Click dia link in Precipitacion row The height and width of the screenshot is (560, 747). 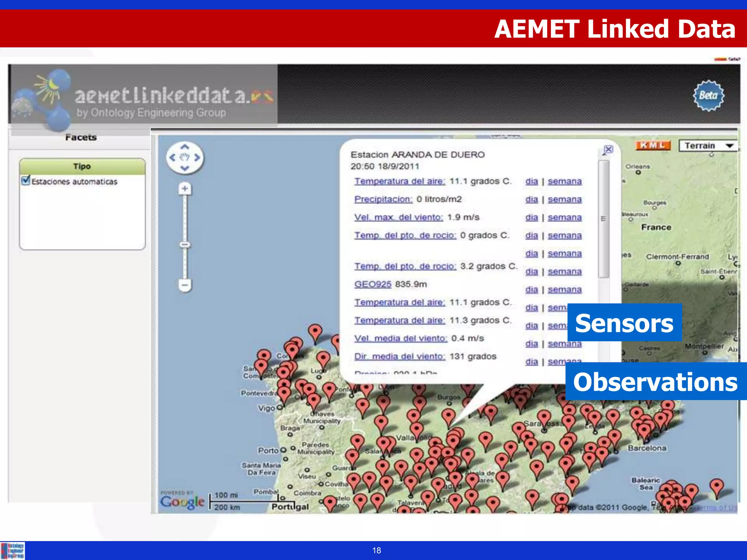pyautogui.click(x=531, y=199)
